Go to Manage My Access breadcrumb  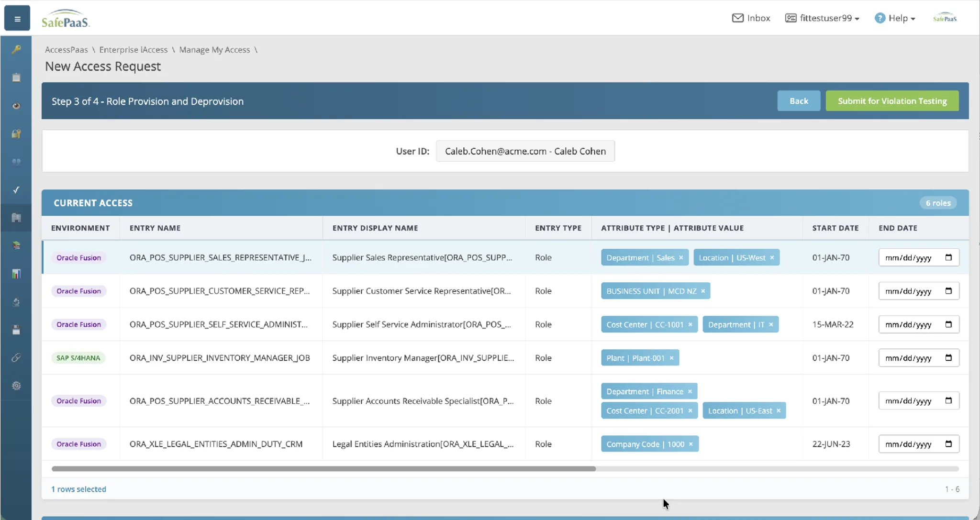pos(214,50)
